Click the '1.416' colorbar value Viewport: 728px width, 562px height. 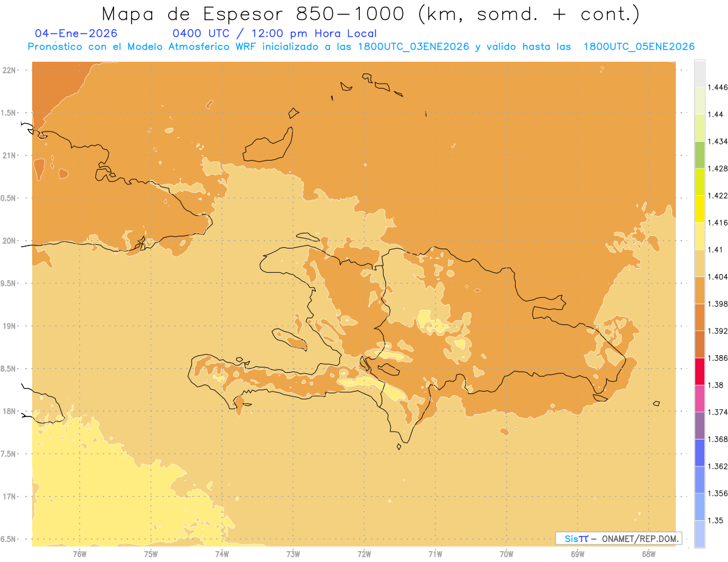pos(717,222)
